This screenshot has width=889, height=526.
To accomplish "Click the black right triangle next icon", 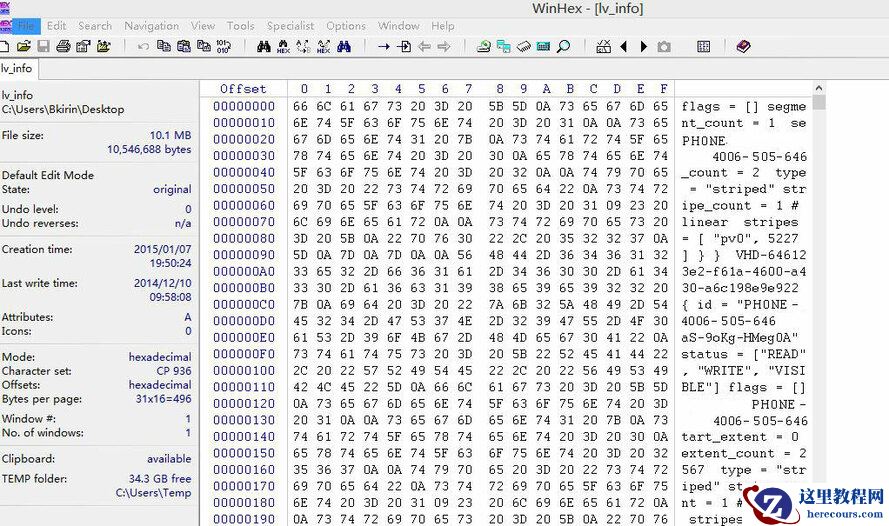I will tap(644, 46).
